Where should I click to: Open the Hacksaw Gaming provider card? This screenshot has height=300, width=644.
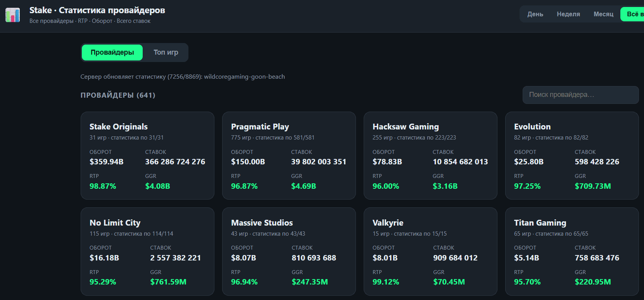tap(430, 156)
